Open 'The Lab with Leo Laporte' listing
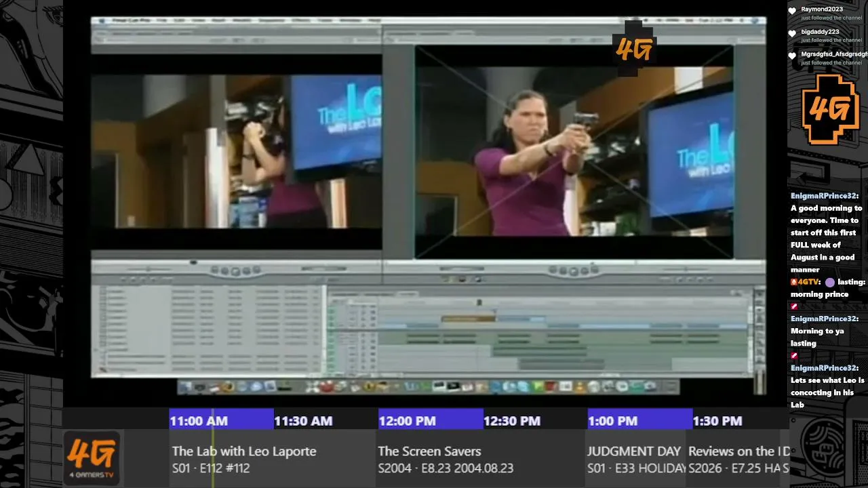The height and width of the screenshot is (488, 868). 273,459
